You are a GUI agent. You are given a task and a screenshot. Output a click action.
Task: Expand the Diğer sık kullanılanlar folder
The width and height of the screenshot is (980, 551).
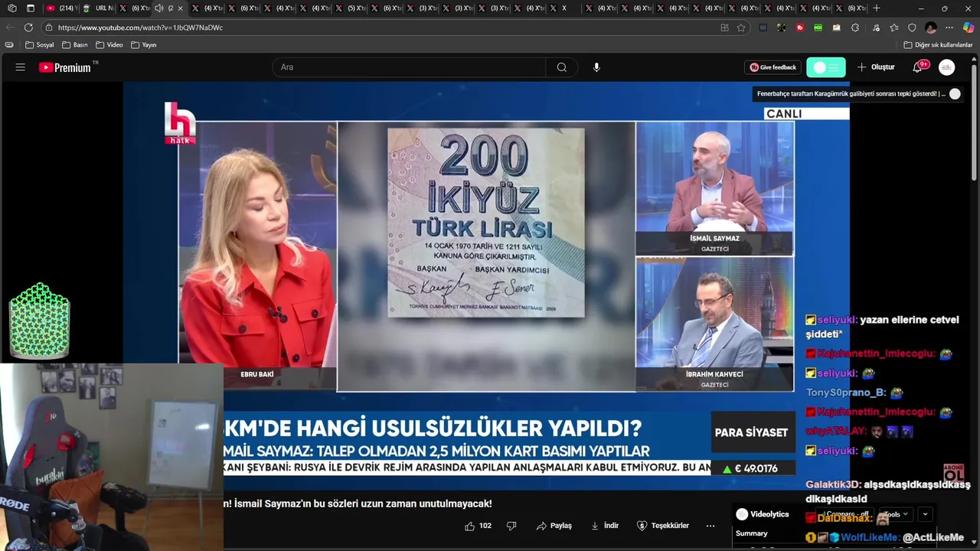click(938, 45)
